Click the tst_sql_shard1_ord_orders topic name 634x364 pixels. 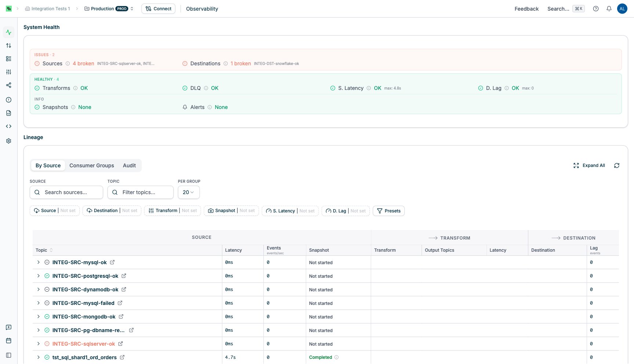pos(84,357)
